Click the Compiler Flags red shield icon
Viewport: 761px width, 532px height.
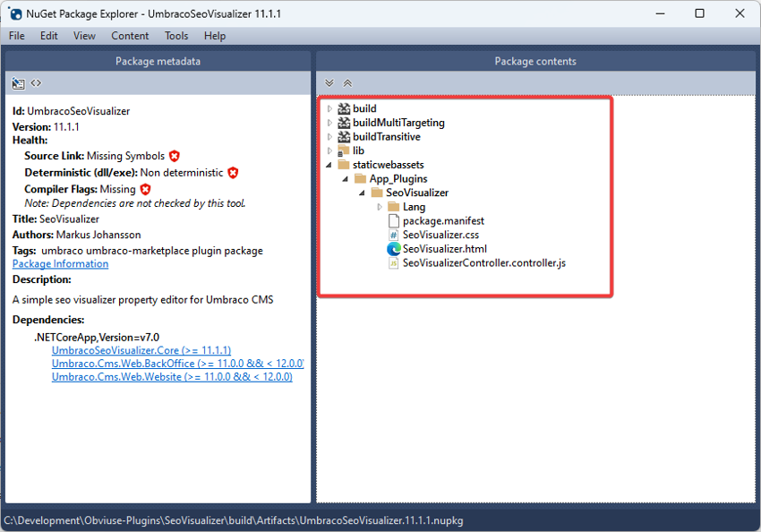click(x=145, y=189)
